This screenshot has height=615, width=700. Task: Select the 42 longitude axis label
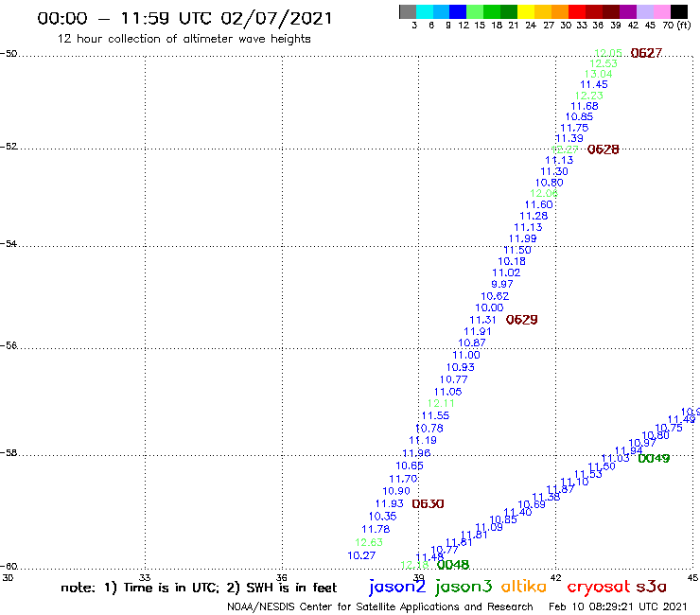click(555, 577)
